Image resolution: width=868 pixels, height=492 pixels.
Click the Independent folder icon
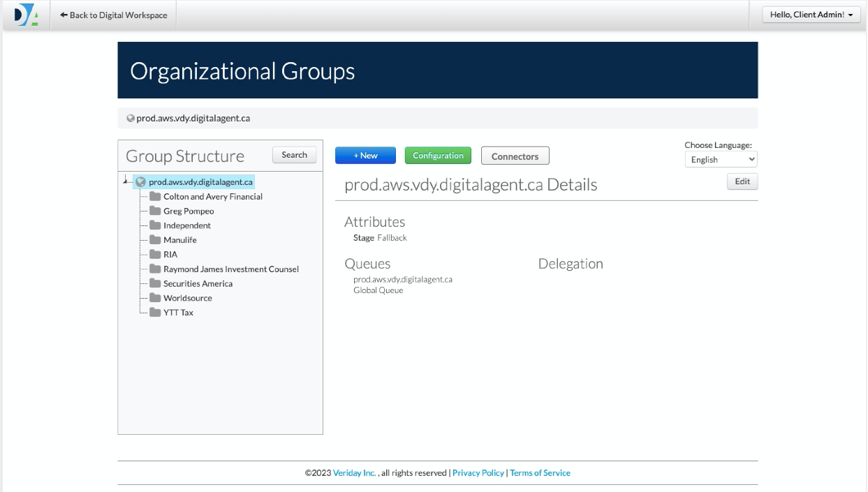tap(155, 225)
